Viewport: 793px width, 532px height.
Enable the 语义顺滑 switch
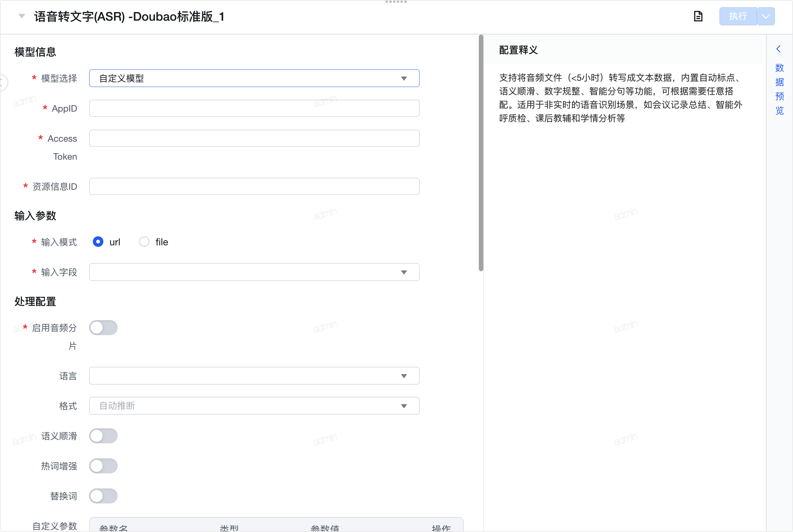(103, 436)
